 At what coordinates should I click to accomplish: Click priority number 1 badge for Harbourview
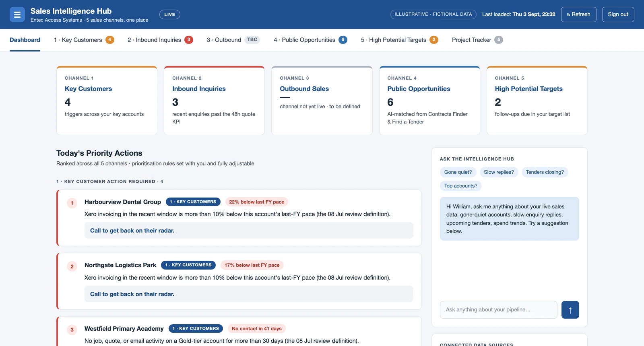tap(72, 203)
